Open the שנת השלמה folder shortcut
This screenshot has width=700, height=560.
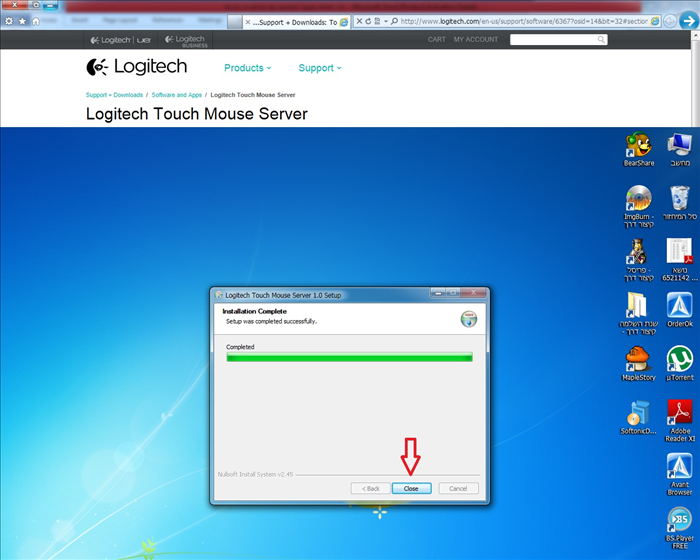tap(638, 314)
